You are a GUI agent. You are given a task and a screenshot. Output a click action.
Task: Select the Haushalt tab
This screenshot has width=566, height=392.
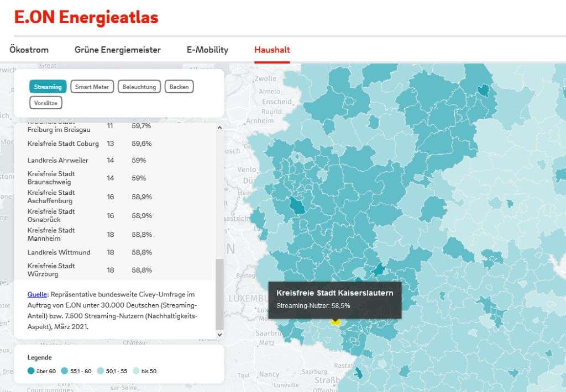[x=272, y=50]
